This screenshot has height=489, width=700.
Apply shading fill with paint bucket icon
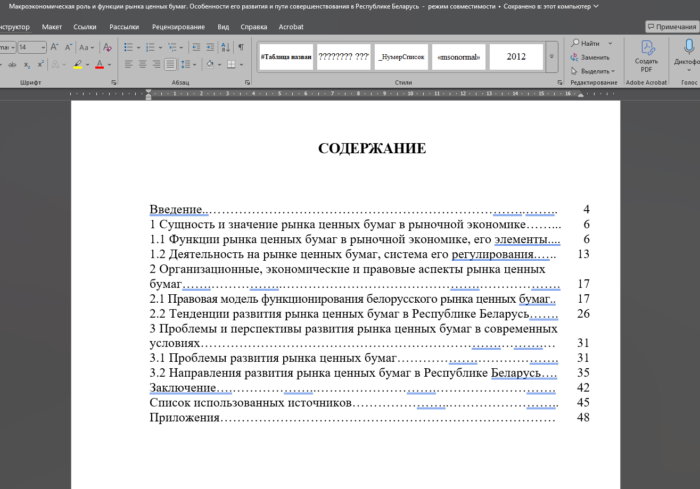point(210,64)
